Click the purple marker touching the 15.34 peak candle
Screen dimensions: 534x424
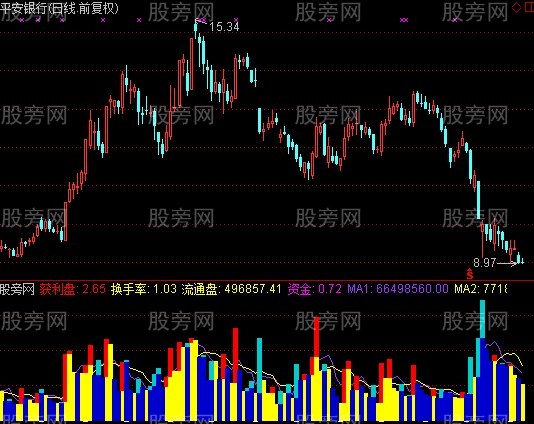tap(201, 20)
